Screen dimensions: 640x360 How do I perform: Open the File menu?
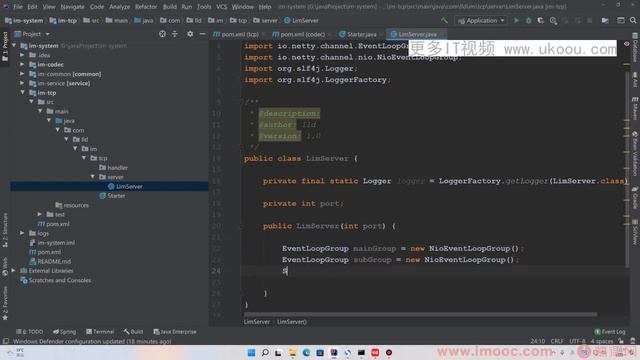coord(18,7)
